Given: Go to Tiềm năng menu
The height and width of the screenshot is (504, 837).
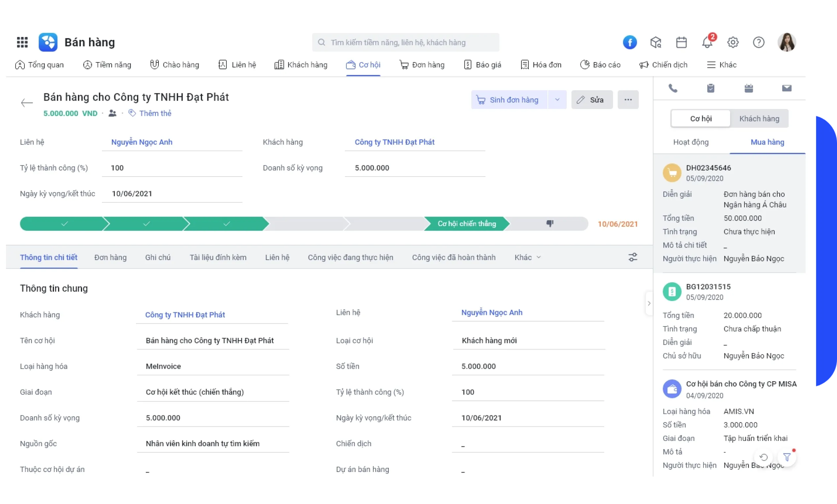Looking at the screenshot, I should coord(107,65).
